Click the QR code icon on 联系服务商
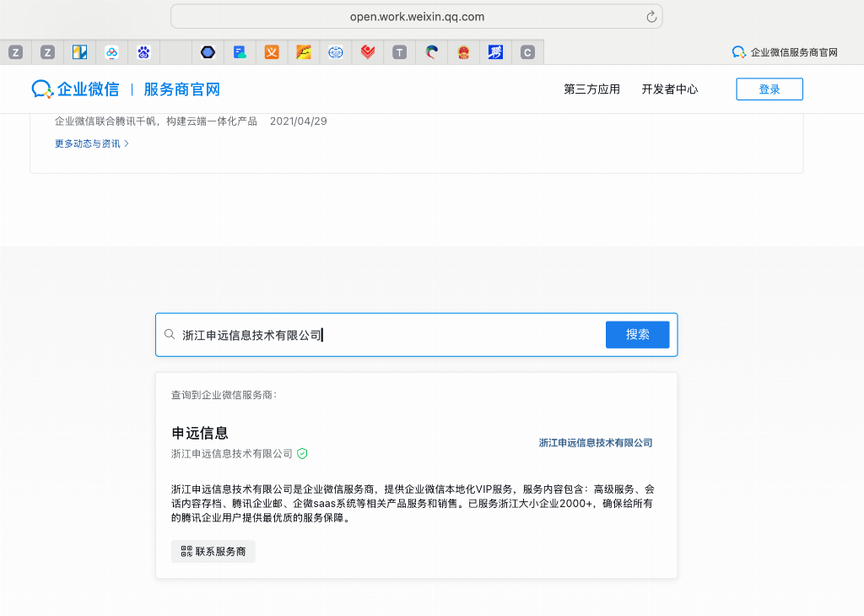 click(x=186, y=552)
